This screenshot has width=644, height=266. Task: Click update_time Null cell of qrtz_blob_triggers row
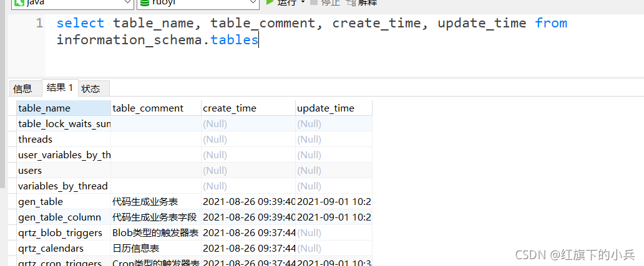[x=333, y=233]
